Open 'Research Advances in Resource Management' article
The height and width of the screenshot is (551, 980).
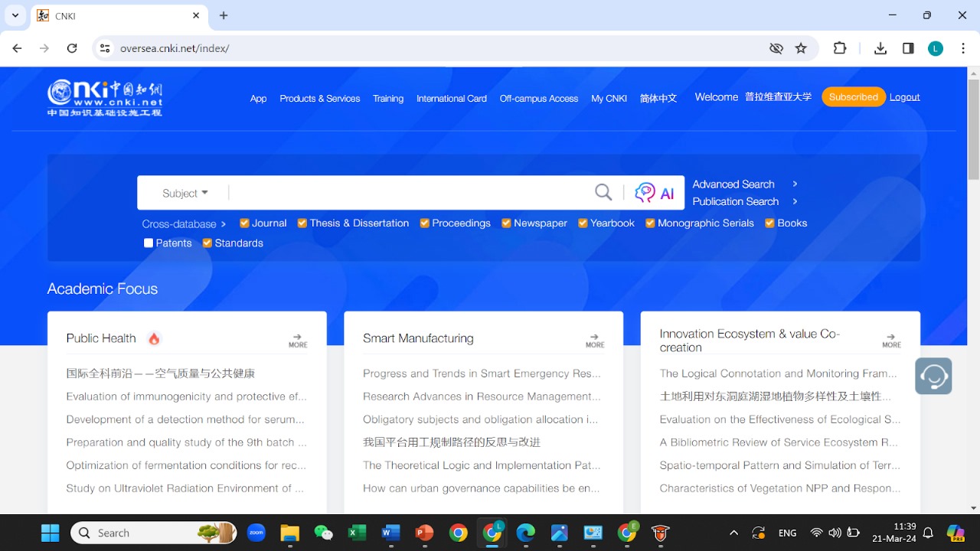[482, 396]
